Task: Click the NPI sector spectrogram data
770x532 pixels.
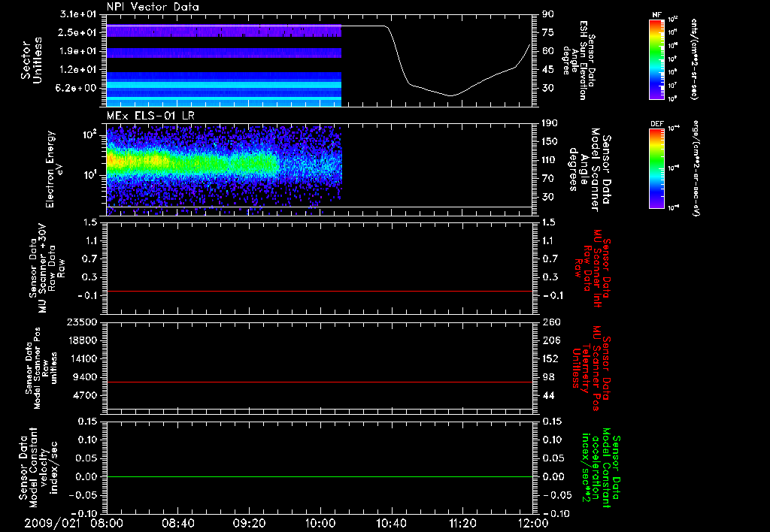Action: [x=224, y=66]
